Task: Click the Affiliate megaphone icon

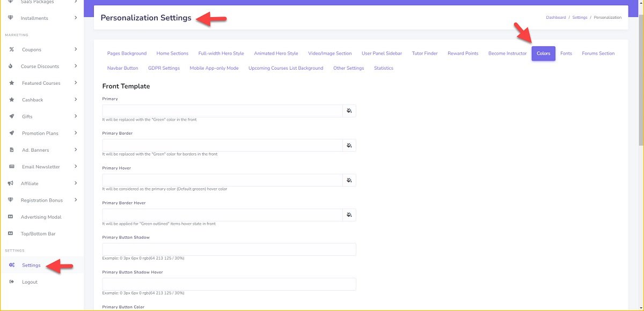Action: point(11,183)
